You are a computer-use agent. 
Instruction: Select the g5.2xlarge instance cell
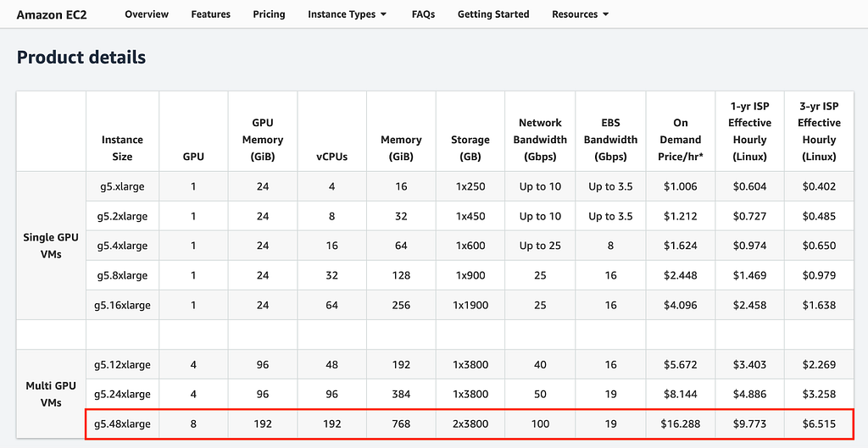[x=122, y=216]
